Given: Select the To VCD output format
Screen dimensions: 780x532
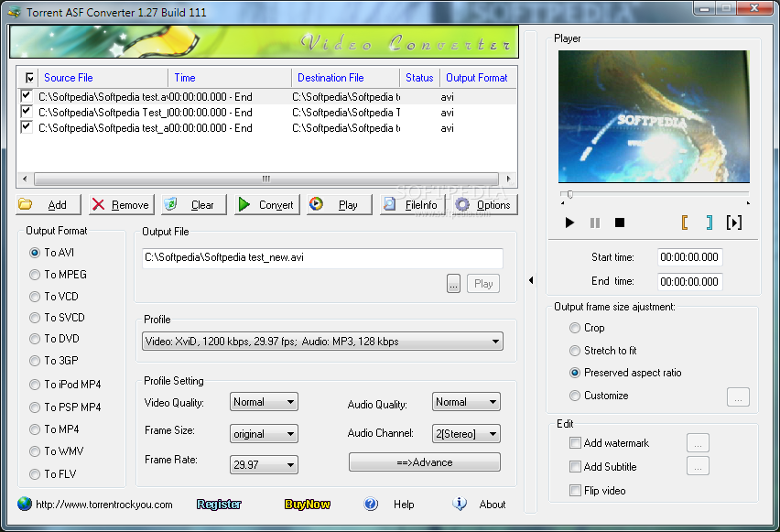Looking at the screenshot, I should point(34,297).
